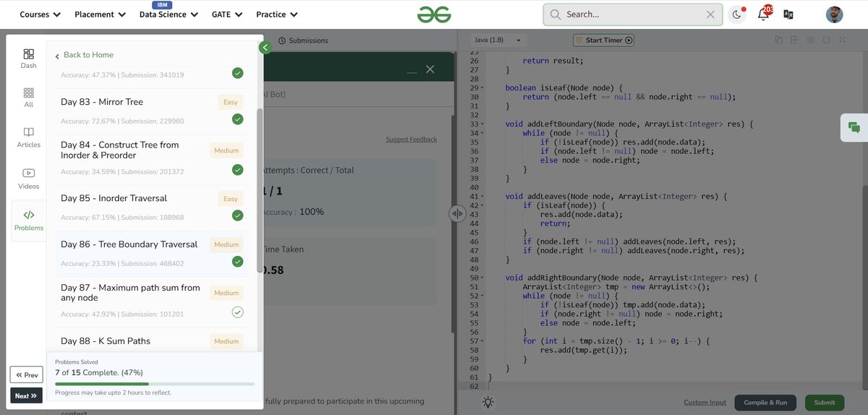Fold code at line 41 arrow
Screen dimensions: 868x415
pos(482,197)
